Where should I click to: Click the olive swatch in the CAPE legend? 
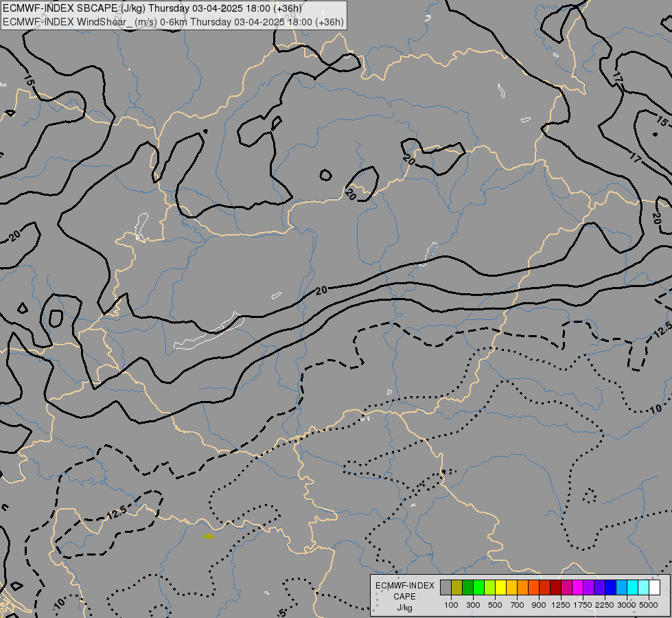(x=457, y=588)
